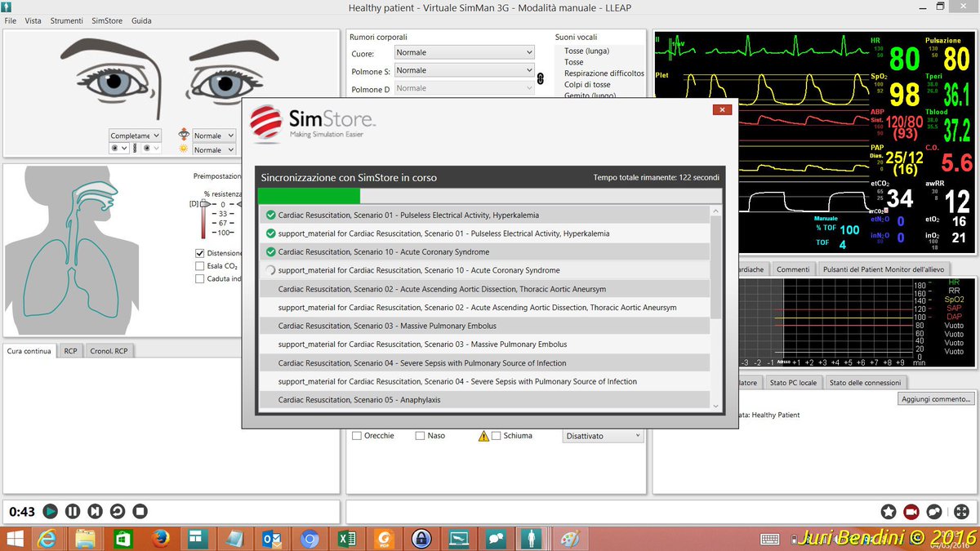
Task: Click the pupil link icon between eye selectors
Action: (136, 149)
